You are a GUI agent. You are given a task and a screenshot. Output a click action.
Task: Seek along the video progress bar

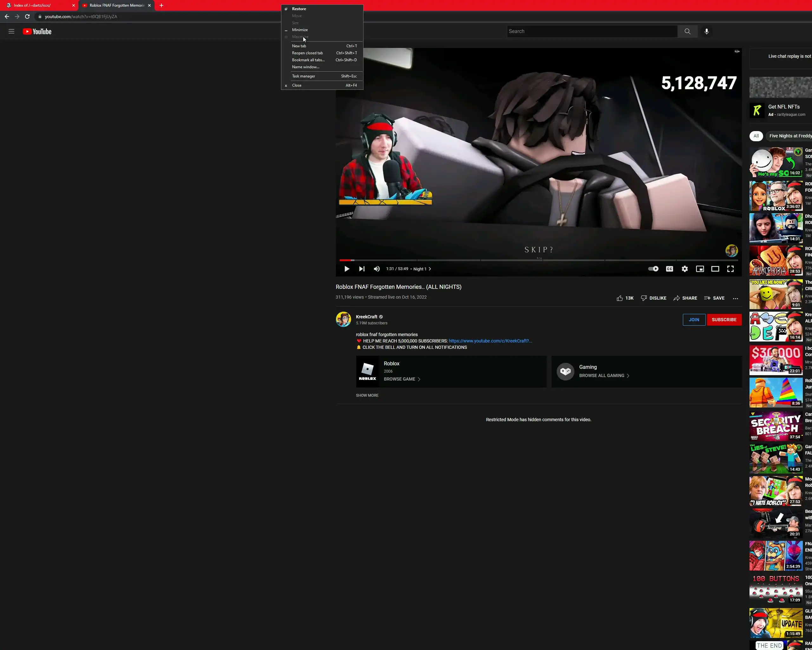click(x=539, y=260)
